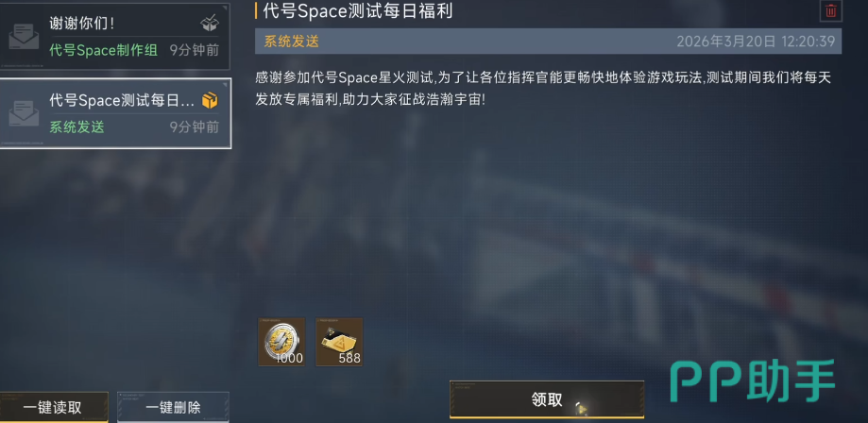
Task: Click the orange 系统发送 header label
Action: tap(291, 42)
